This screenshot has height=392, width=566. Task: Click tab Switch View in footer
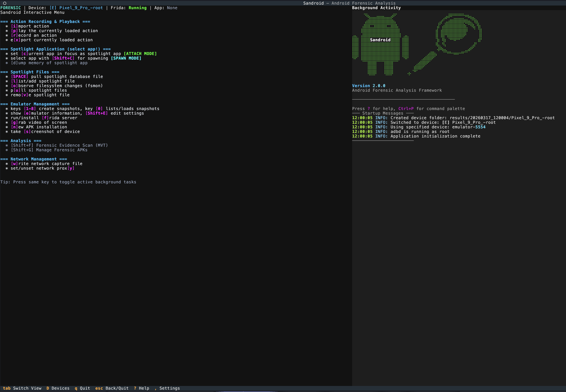coord(22,388)
